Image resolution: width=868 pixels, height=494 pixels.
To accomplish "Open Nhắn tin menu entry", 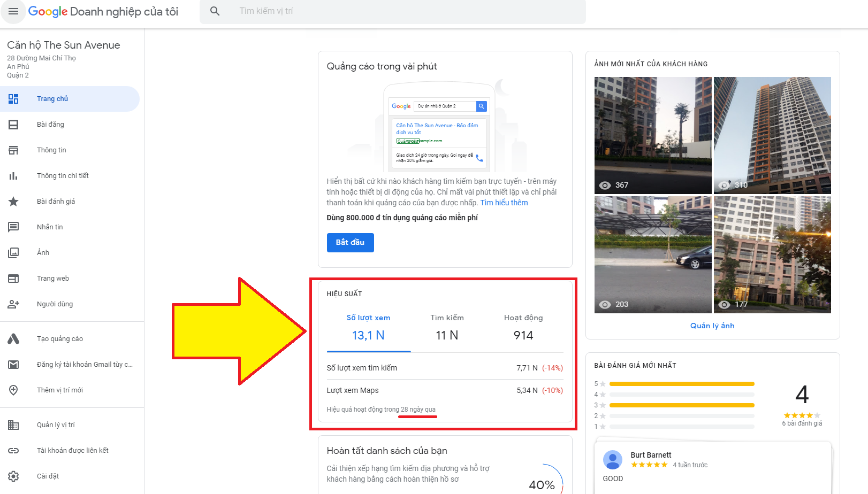I will 70,227.
